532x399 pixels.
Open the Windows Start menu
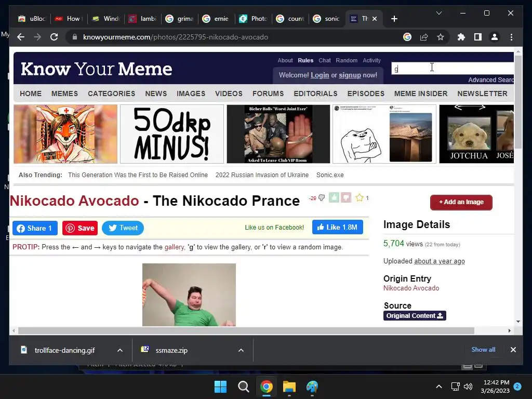[220, 387]
